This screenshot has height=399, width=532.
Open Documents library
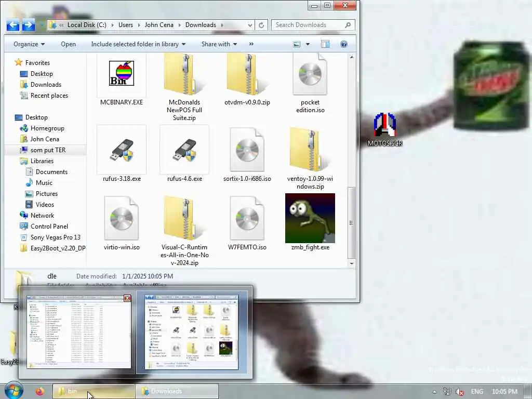[51, 171]
